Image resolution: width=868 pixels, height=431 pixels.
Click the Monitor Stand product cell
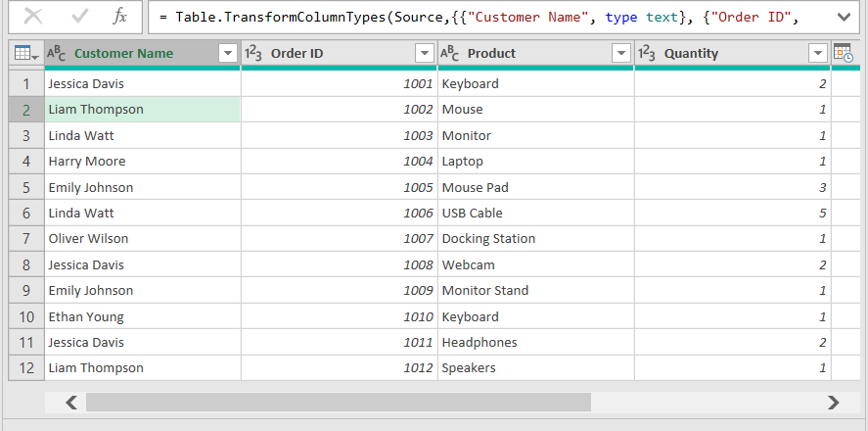tap(536, 290)
